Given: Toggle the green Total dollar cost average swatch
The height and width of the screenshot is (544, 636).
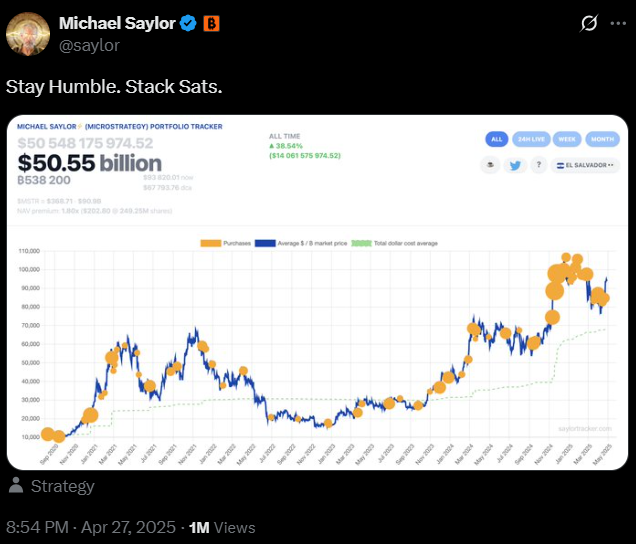Looking at the screenshot, I should coord(361,243).
